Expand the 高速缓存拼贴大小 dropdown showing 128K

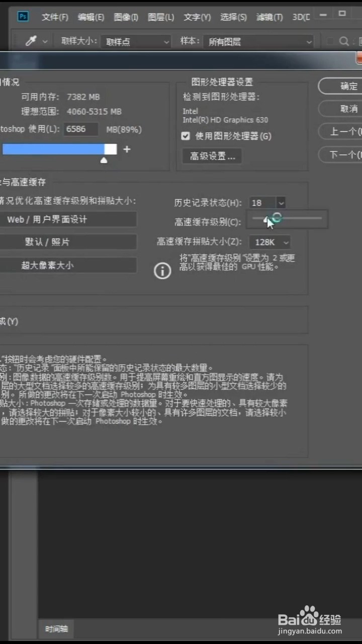(270, 242)
